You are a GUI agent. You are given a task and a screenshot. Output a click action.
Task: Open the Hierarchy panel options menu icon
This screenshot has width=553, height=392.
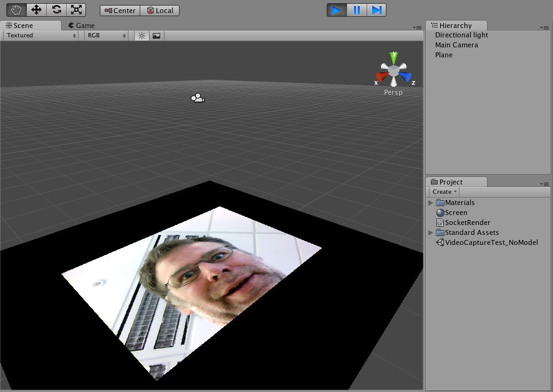(546, 26)
